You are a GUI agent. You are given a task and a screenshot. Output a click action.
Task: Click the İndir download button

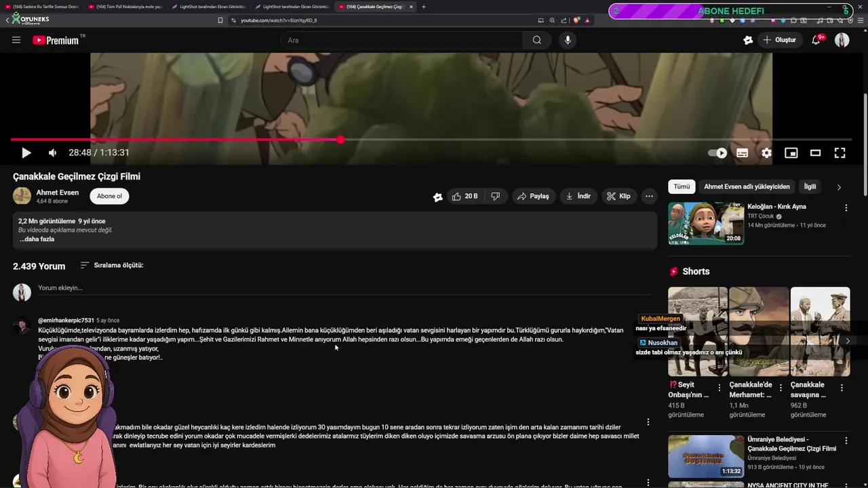578,197
